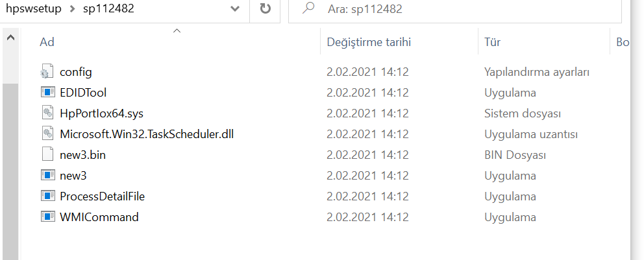Select the Microsoft.Win32.TaskScheduler.dll file icon
Screen dimensions: 644x260
(47, 134)
